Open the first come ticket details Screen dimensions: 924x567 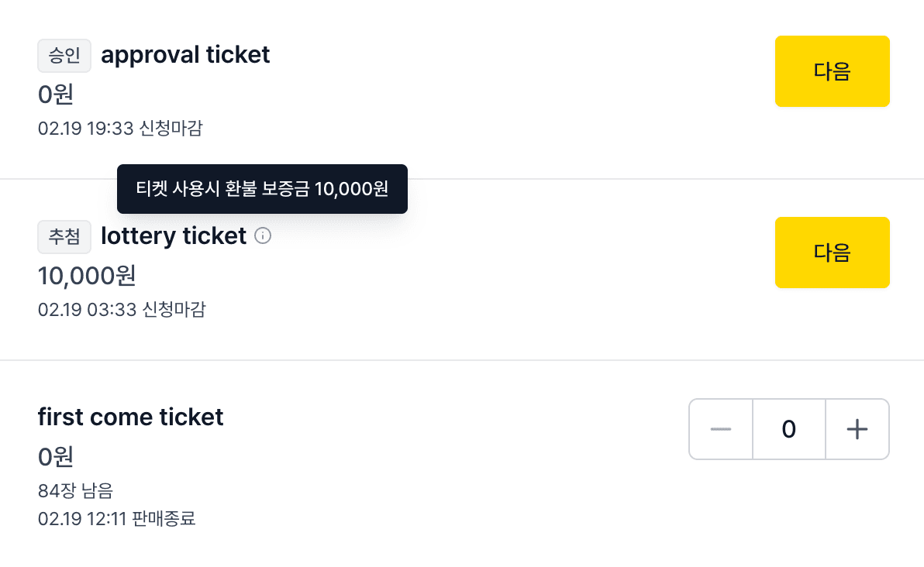point(130,417)
